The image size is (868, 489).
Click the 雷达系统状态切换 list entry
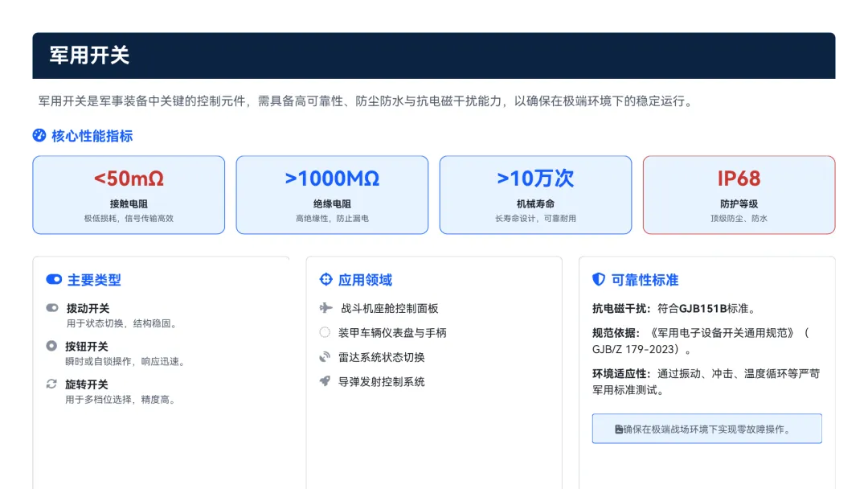click(382, 357)
